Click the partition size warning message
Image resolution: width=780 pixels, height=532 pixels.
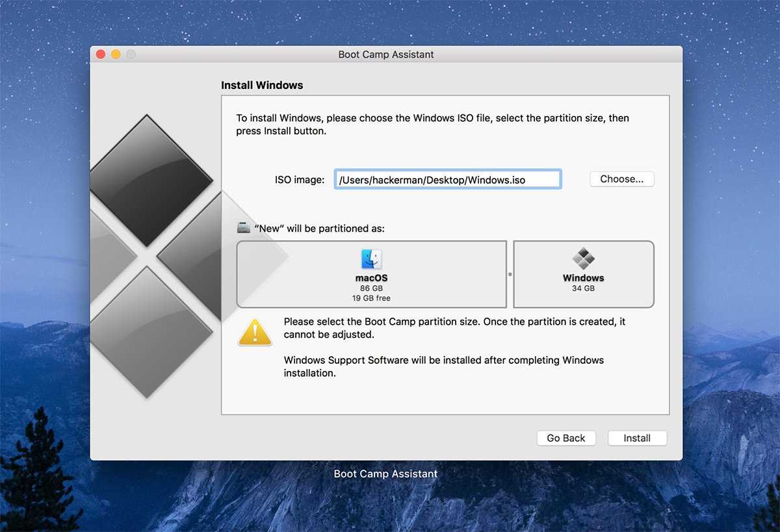click(454, 328)
